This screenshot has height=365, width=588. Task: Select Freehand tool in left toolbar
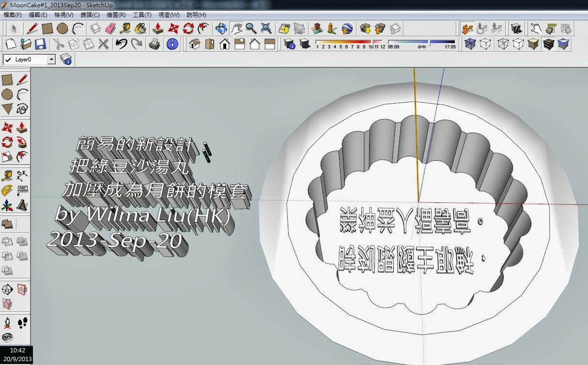(22, 108)
